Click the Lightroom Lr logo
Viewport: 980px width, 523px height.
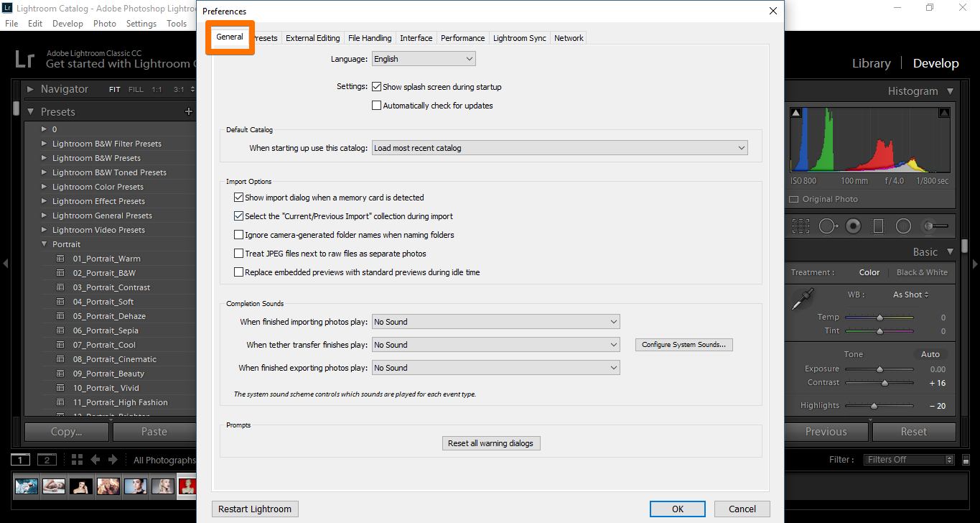click(x=25, y=58)
